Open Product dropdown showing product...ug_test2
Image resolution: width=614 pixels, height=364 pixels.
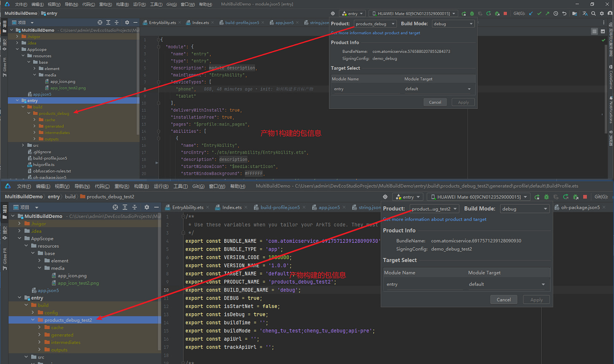pos(434,209)
